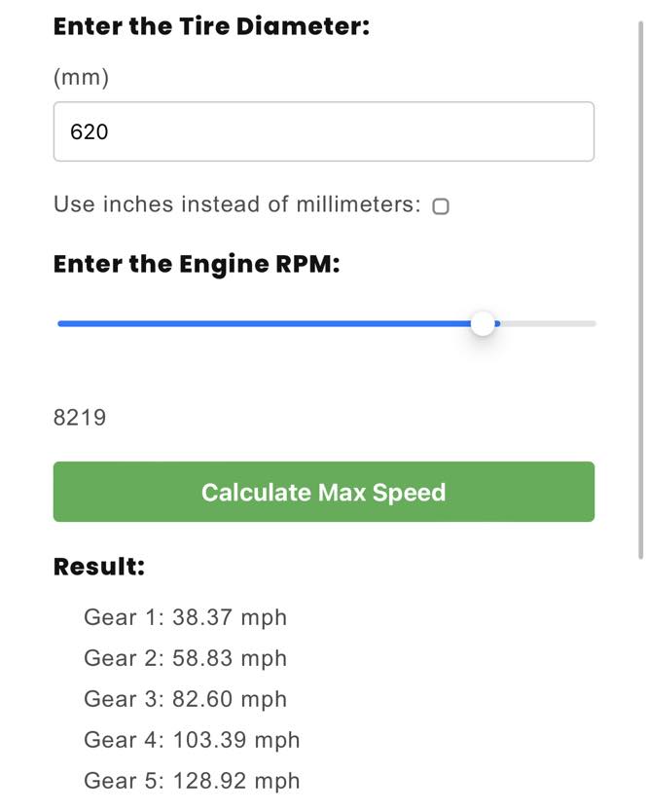Viewport: 648px width, 812px height.
Task: Click the 'mph' unit of the Gear 1 result
Action: (x=264, y=618)
